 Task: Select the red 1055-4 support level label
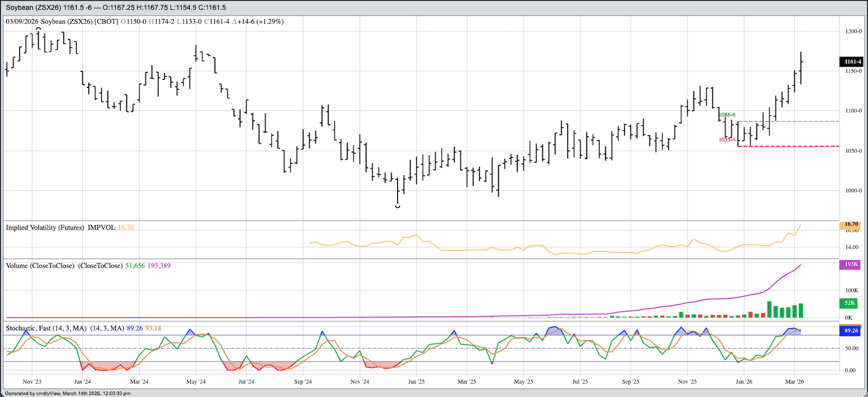[727, 140]
